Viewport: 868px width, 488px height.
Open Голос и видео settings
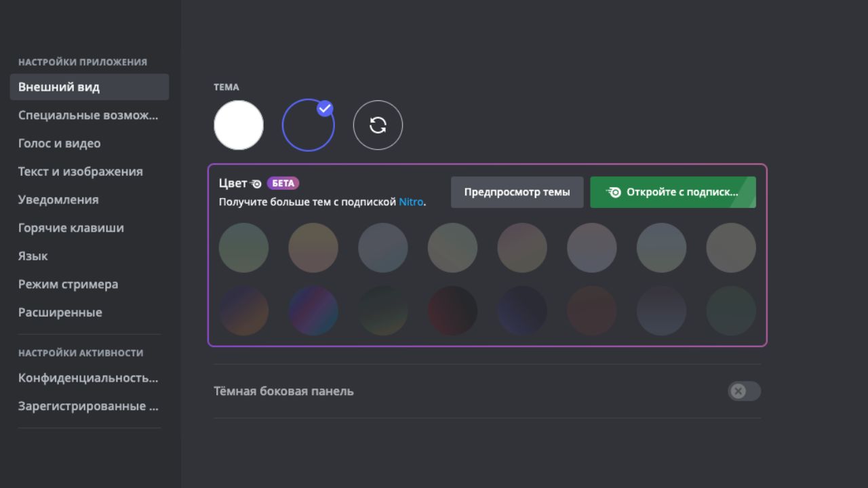pyautogui.click(x=90, y=144)
